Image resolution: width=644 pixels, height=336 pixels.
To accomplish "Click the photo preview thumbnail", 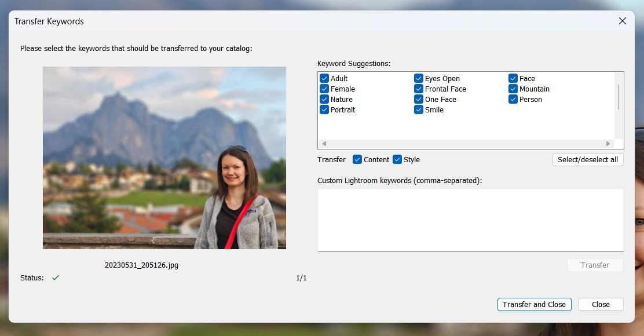I will pos(164,158).
